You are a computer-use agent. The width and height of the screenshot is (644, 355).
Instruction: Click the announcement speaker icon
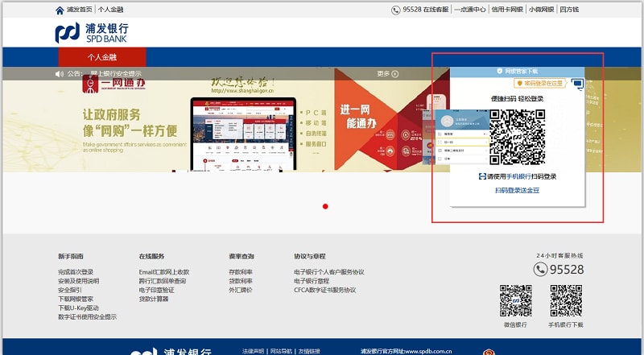(59, 74)
